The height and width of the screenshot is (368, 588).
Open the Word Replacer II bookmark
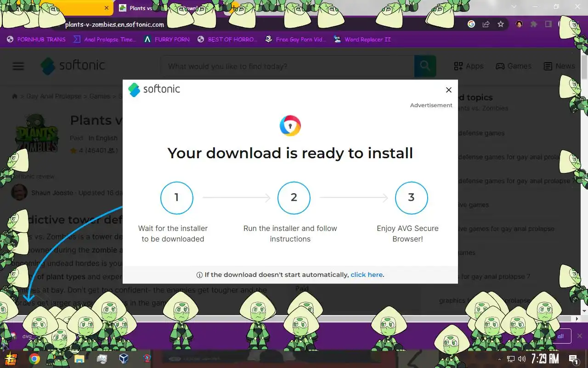point(362,40)
